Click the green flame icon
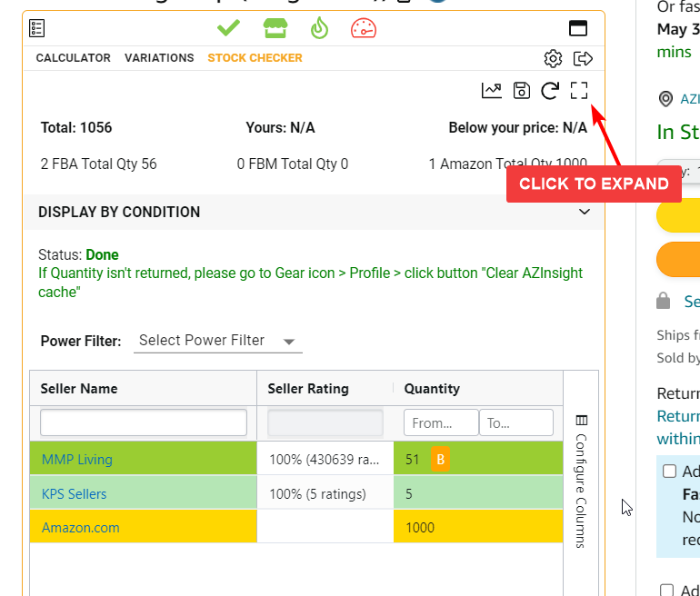 [318, 29]
